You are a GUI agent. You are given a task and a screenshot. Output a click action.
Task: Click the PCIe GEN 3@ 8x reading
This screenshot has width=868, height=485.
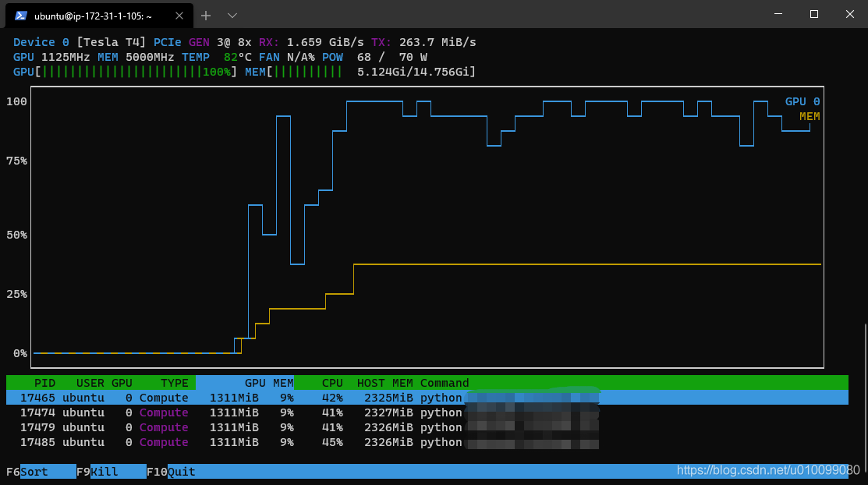click(x=203, y=42)
